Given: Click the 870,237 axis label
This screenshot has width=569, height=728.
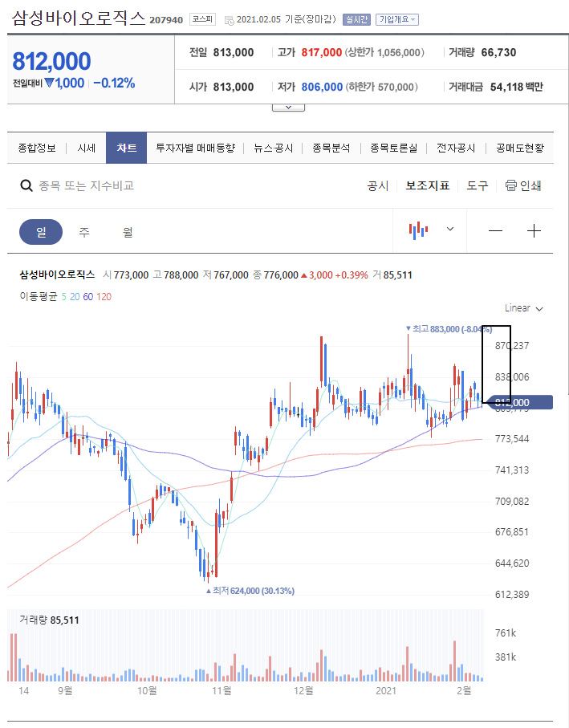Looking at the screenshot, I should click(512, 346).
